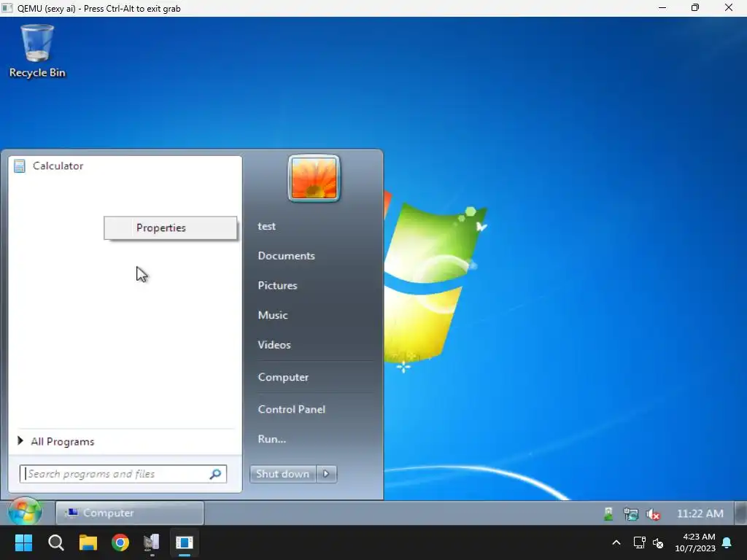Choose Properties in the context menu
The width and height of the screenshot is (747, 560).
coord(170,227)
